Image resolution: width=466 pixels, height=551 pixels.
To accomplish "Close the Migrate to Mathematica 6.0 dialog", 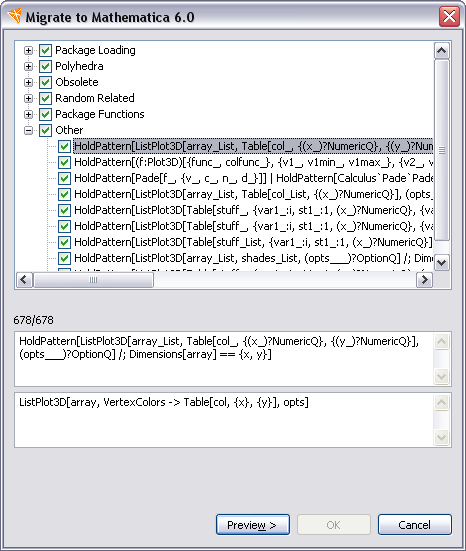I will (x=449, y=16).
